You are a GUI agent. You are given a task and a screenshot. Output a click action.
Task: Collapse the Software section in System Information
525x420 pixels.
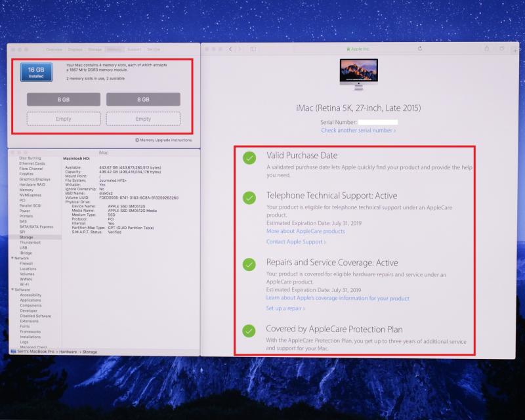pos(12,289)
